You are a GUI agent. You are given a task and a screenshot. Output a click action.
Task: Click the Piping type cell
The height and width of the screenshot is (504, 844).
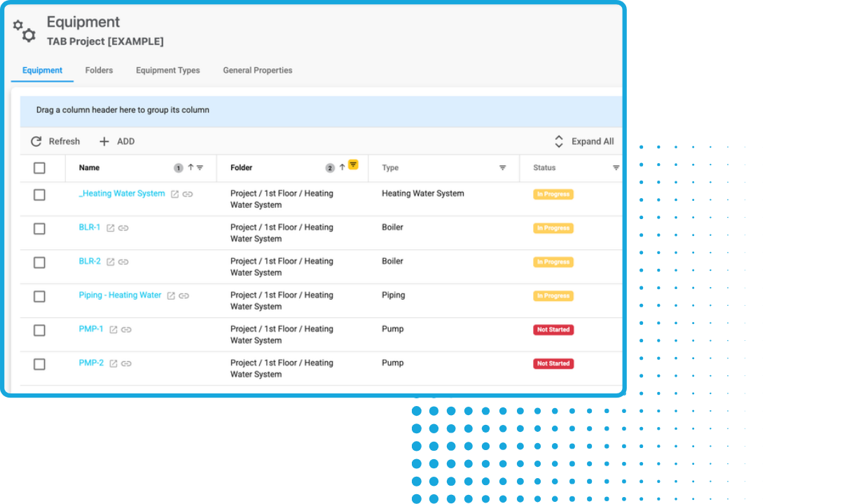coord(394,295)
